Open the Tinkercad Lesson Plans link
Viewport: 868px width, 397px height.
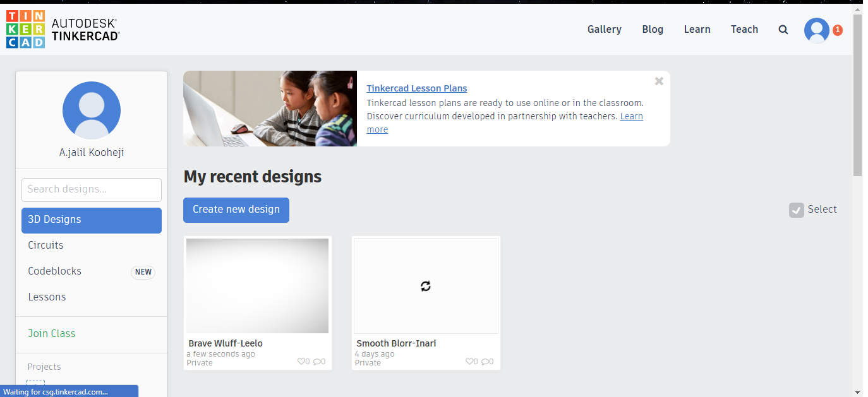coord(417,88)
